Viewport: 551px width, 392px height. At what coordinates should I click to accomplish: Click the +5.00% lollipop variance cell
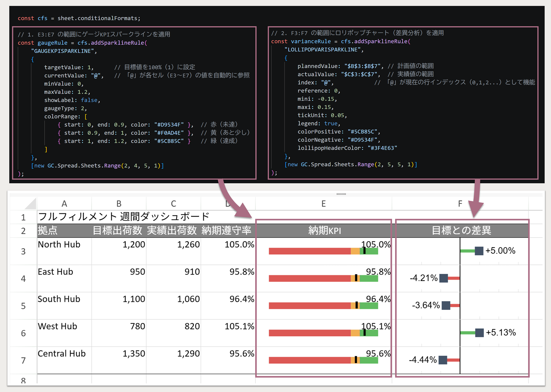[x=460, y=251]
